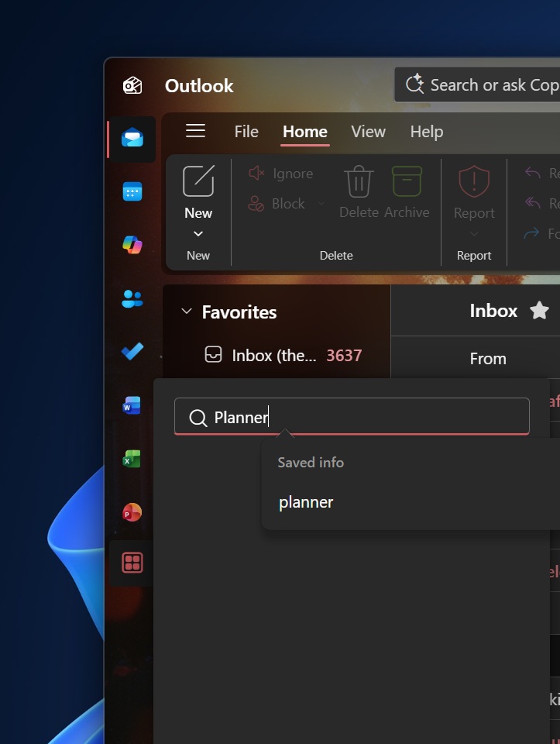Open the Inbox folder with 3637 unread
This screenshot has height=744, width=560.
(283, 356)
